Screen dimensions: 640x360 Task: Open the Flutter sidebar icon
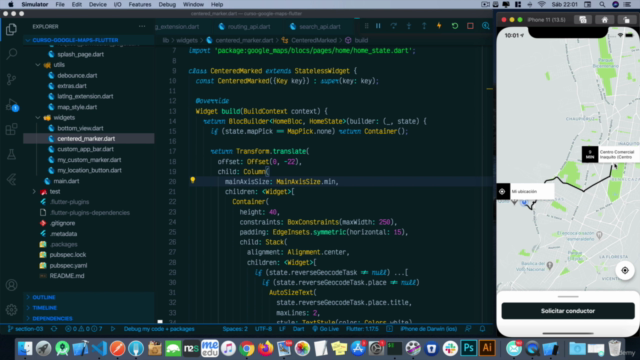click(11, 179)
